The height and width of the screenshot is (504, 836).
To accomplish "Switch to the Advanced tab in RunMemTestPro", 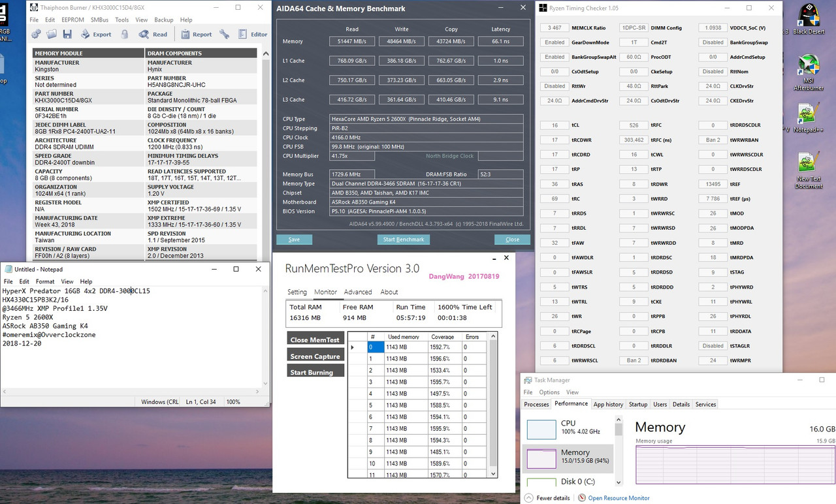I will pos(358,292).
